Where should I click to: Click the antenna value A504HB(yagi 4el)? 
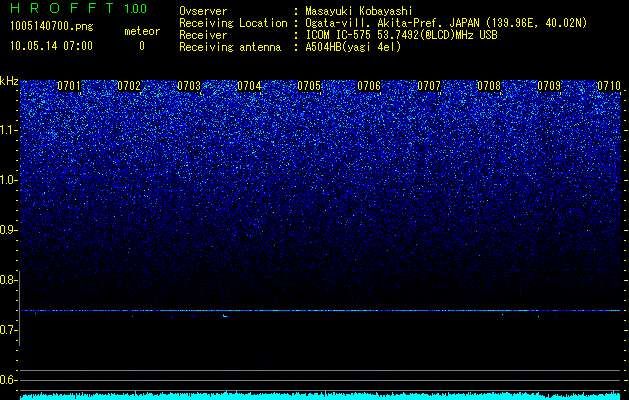click(353, 47)
